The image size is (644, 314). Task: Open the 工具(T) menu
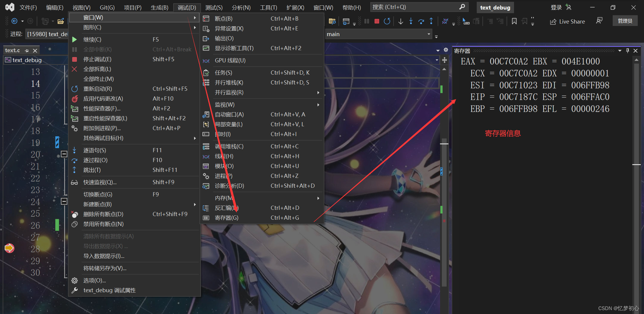pyautogui.click(x=269, y=7)
